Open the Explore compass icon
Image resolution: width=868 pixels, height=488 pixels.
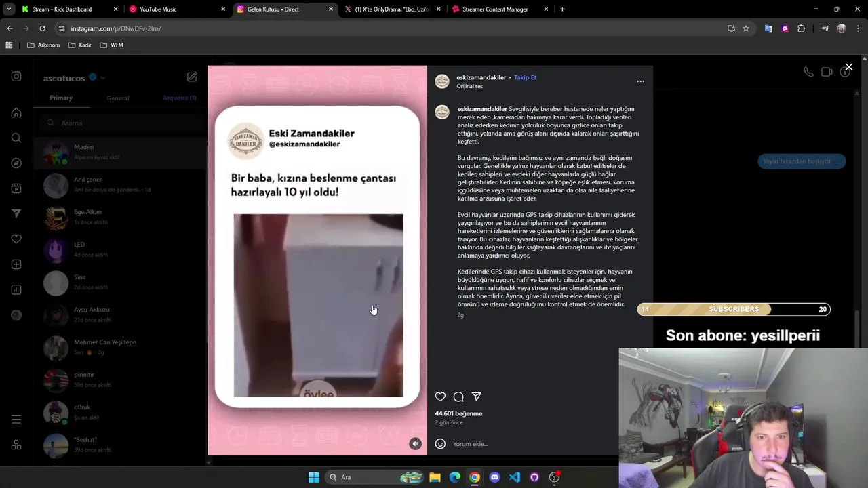[x=16, y=163]
